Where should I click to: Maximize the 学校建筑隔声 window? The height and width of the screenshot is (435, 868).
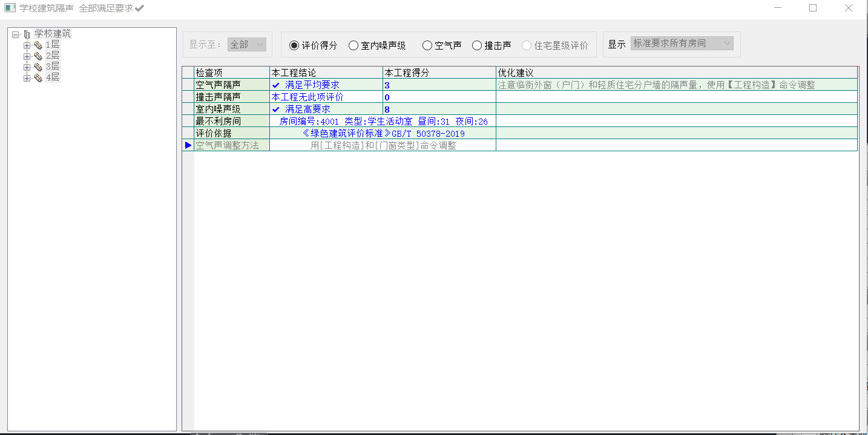pos(813,8)
